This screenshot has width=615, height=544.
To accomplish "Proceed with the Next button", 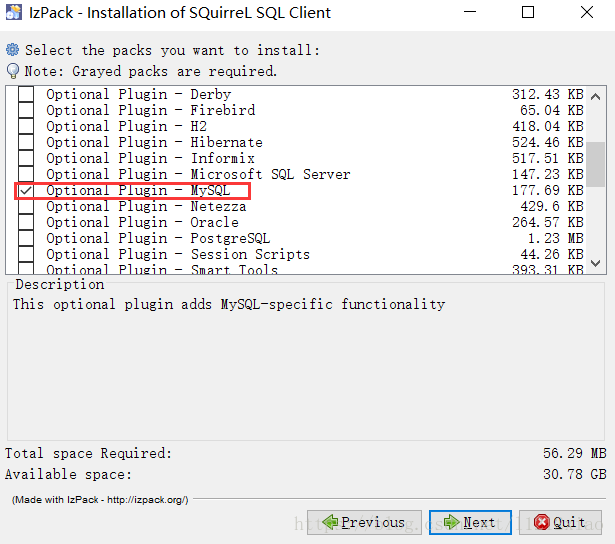I will click(470, 522).
